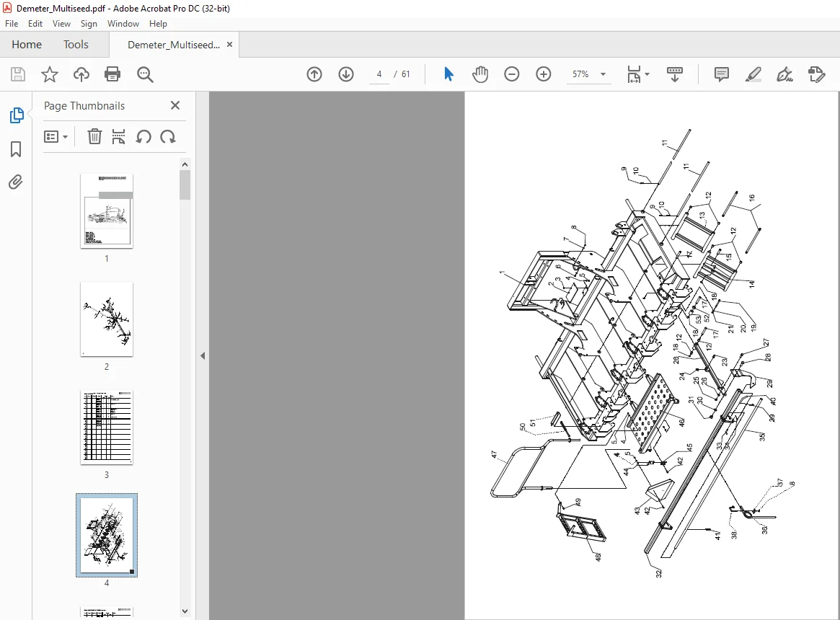Rotate page counterclockwise
The width and height of the screenshot is (840, 620).
click(x=143, y=137)
